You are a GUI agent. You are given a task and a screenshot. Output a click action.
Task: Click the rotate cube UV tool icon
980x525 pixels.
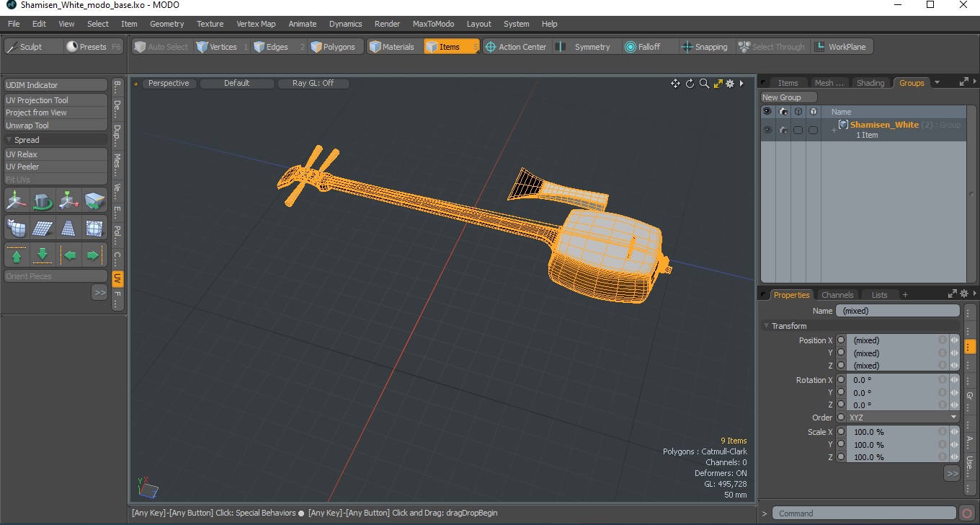point(43,200)
